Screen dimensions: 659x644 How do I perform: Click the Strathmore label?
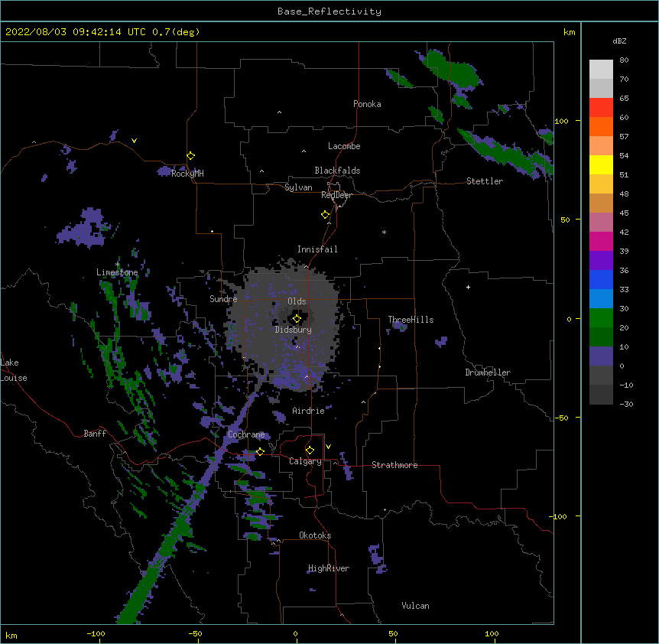click(394, 465)
